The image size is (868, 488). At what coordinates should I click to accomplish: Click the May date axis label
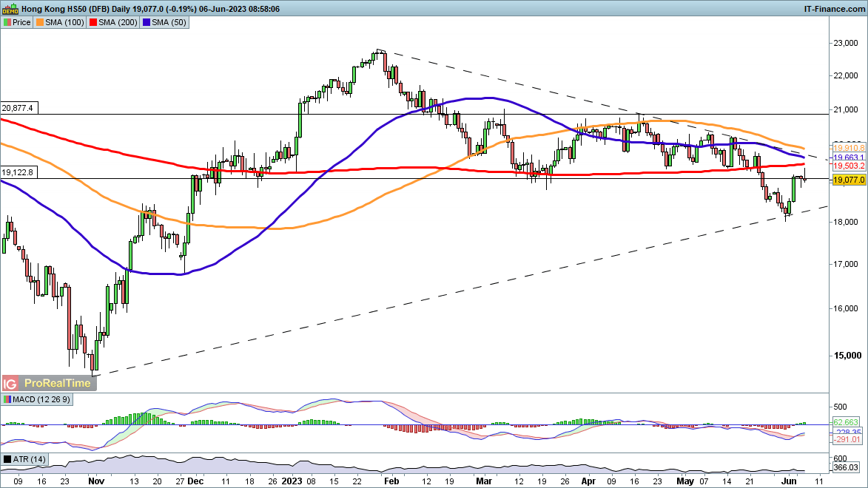click(685, 481)
